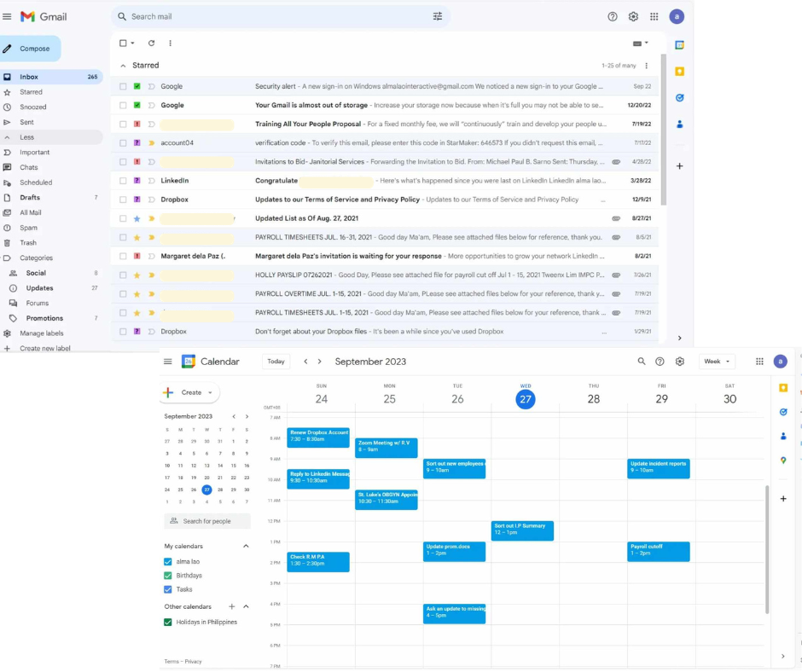The image size is (802, 672).
Task: Collapse the Starred section
Action: pyautogui.click(x=123, y=66)
